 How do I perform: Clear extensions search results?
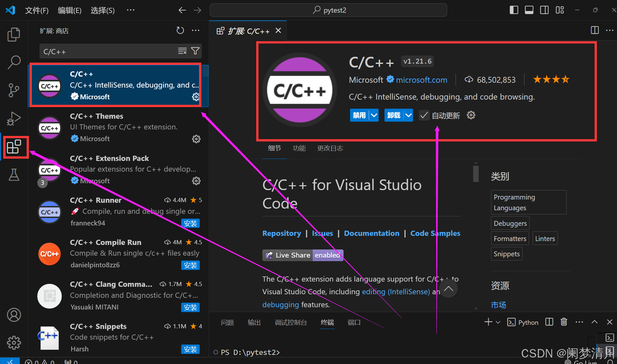pos(182,51)
